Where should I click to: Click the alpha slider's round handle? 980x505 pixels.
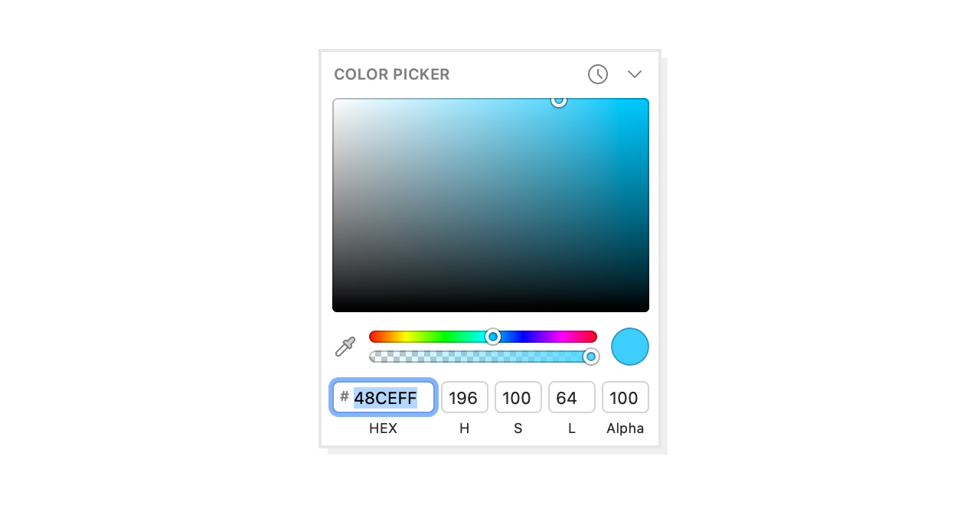tap(590, 357)
